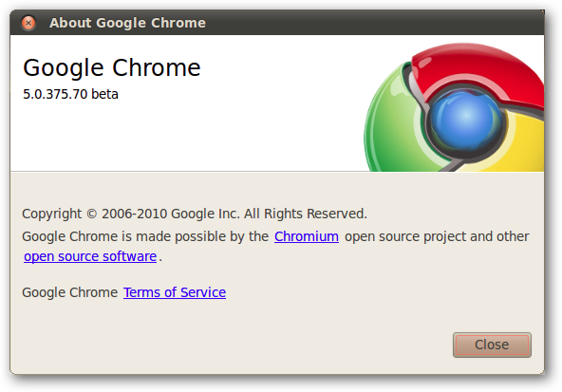The image size is (562, 392).
Task: Open the Chromium project link
Action: (307, 236)
